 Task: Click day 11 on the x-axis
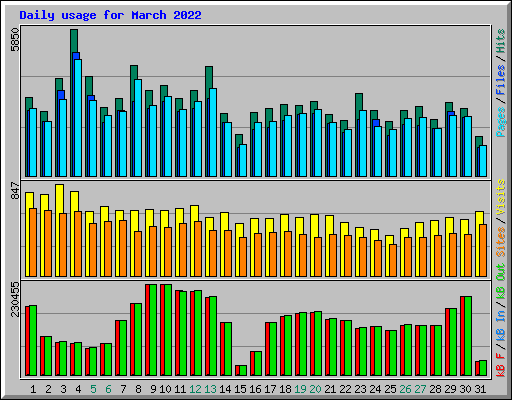point(180,389)
